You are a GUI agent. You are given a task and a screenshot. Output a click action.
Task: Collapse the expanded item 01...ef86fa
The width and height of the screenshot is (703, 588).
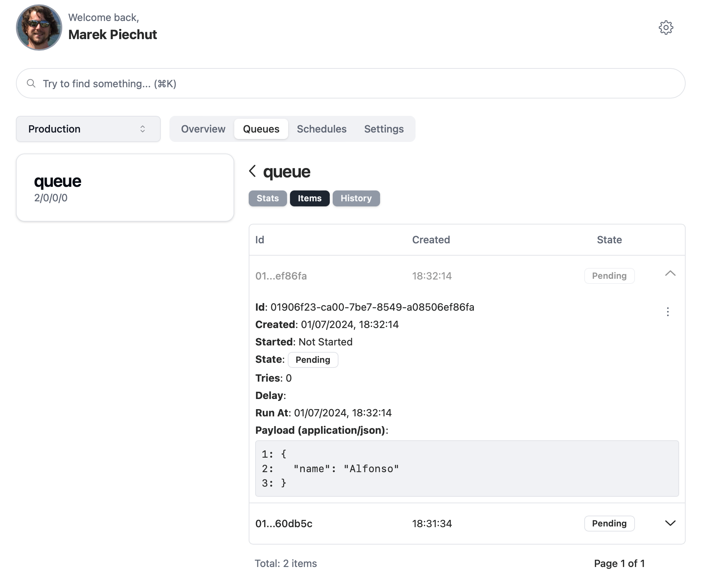pyautogui.click(x=671, y=274)
